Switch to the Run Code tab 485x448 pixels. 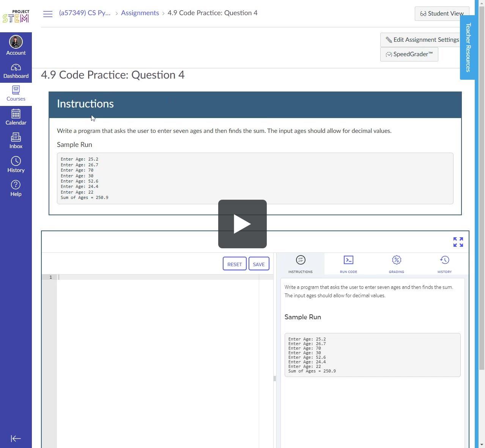348,264
